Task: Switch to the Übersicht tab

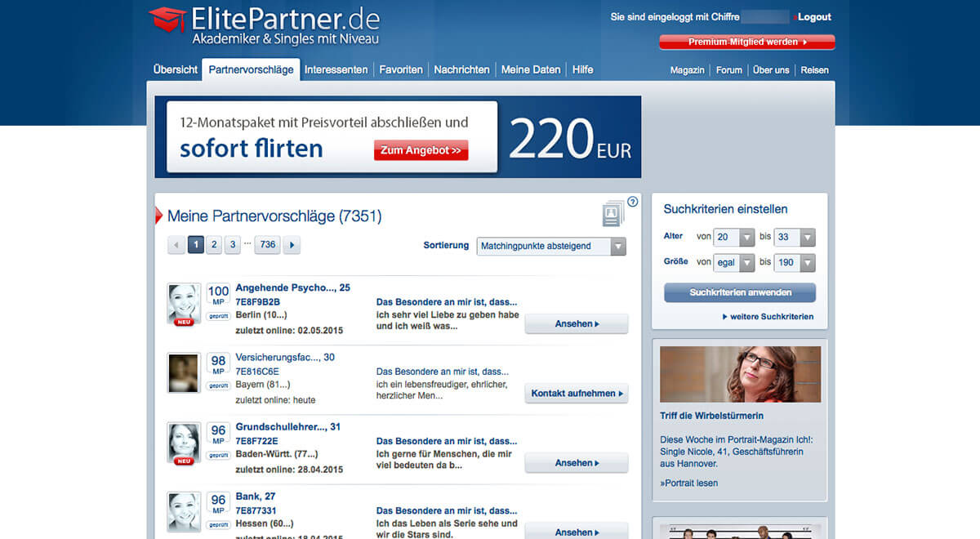Action: (176, 70)
